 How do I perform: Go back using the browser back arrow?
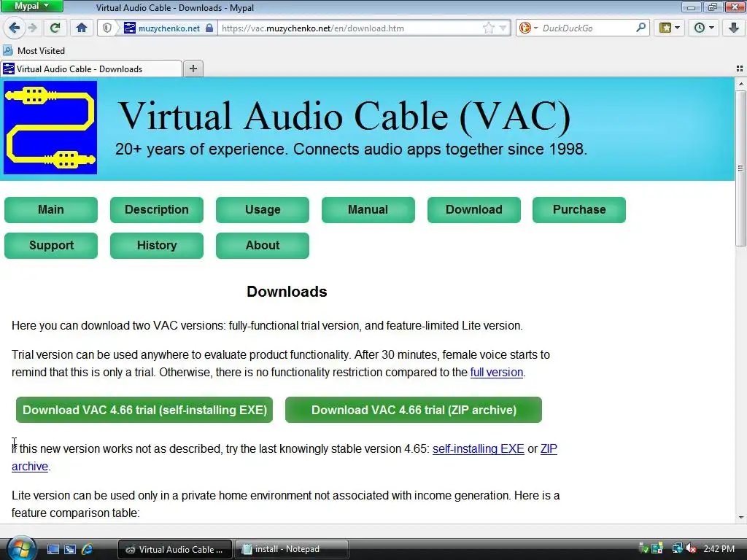tap(15, 28)
